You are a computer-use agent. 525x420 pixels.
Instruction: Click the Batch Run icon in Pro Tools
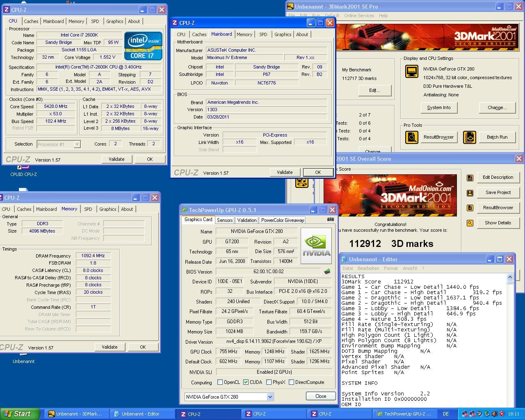point(470,137)
